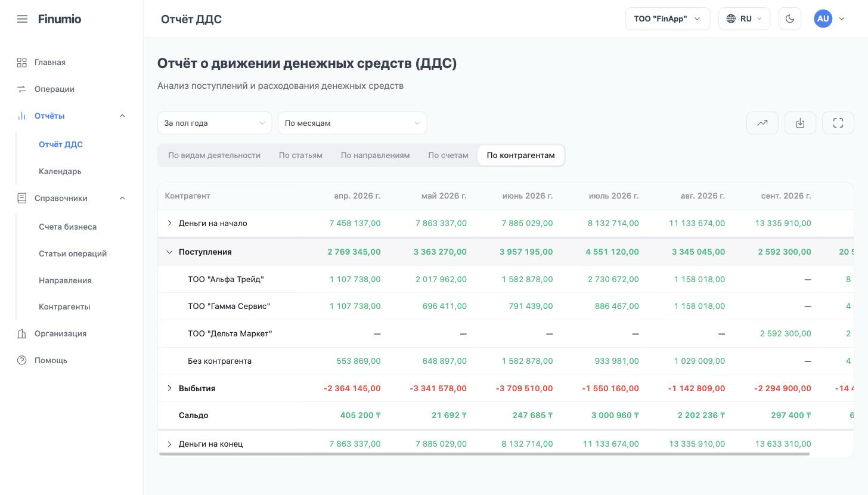Switch to По счетам tab

click(448, 155)
